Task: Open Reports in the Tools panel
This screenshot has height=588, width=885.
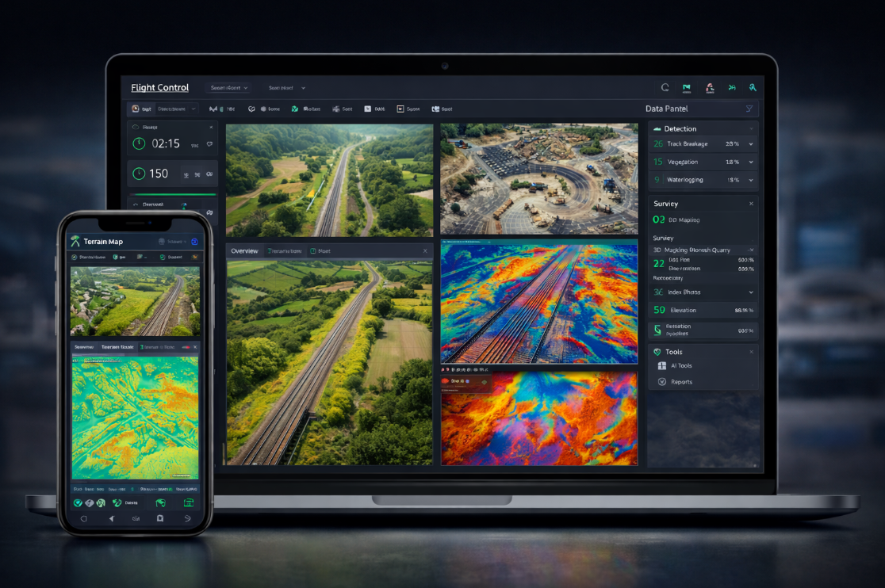Action: click(681, 382)
